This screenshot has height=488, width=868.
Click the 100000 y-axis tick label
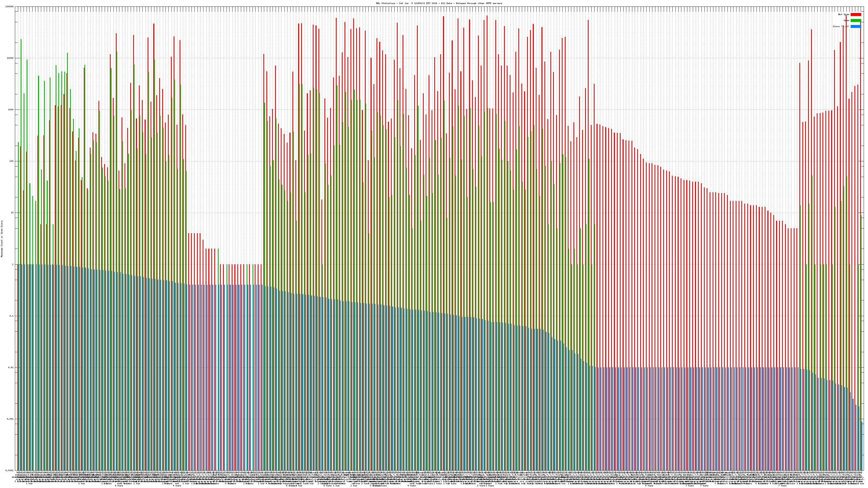pos(9,7)
